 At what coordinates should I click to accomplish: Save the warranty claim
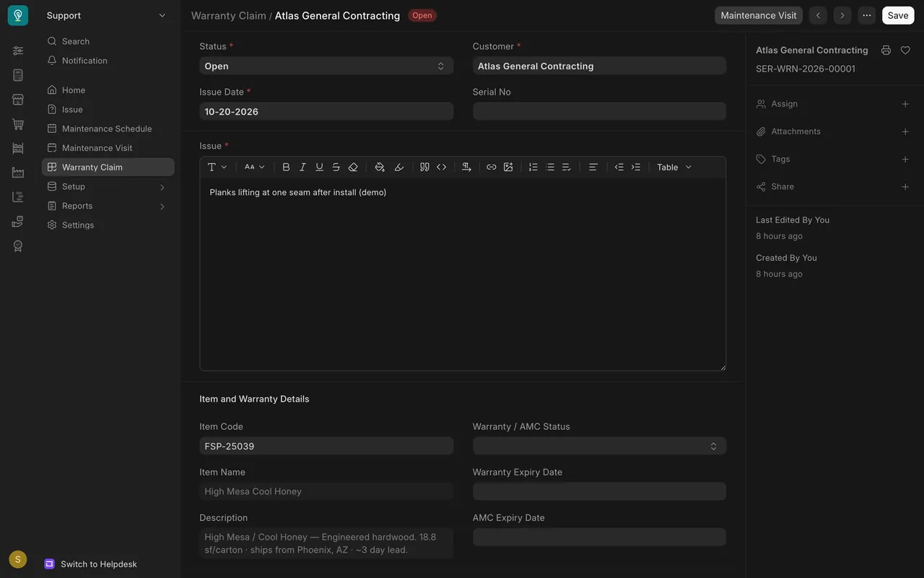point(898,15)
